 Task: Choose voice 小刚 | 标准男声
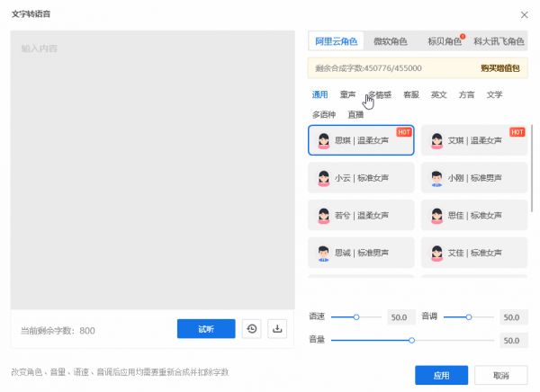point(474,178)
